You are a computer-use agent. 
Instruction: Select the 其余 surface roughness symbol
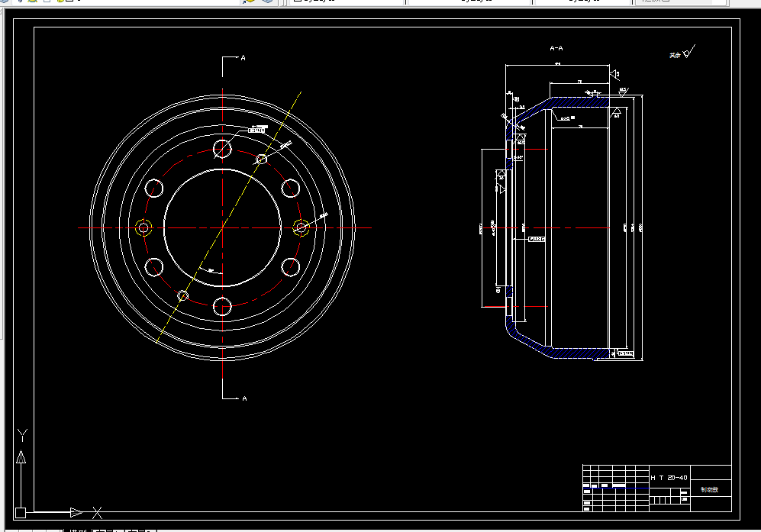click(682, 53)
